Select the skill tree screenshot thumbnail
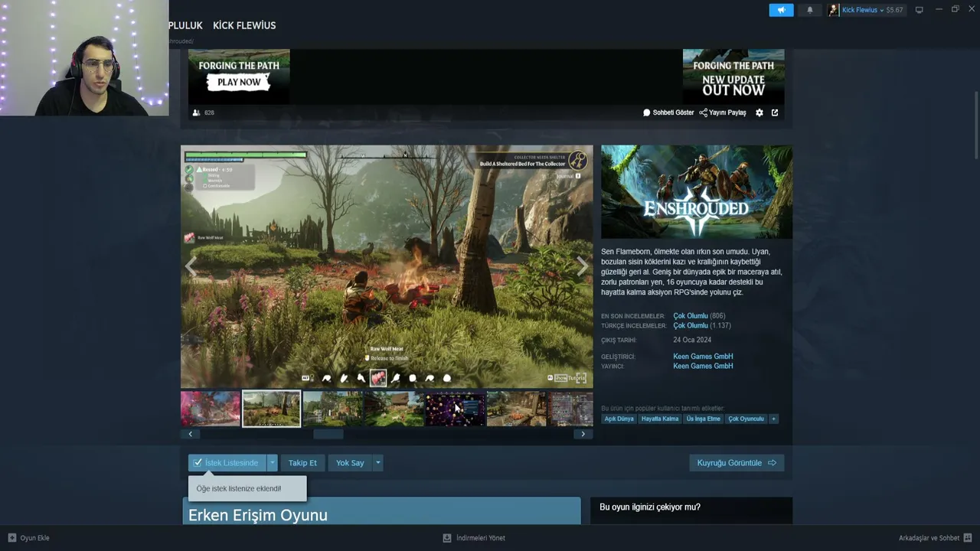Viewport: 980px width, 551px height. tap(456, 409)
